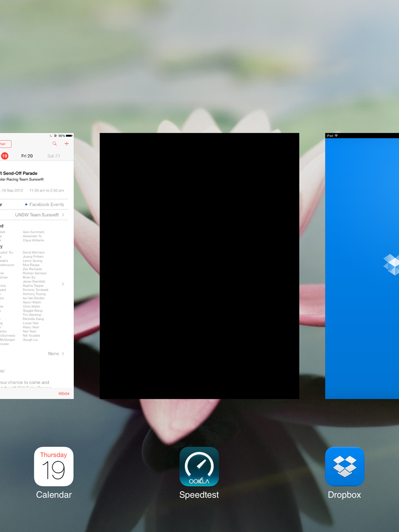Click invitee name Glen Summers

tap(33, 232)
